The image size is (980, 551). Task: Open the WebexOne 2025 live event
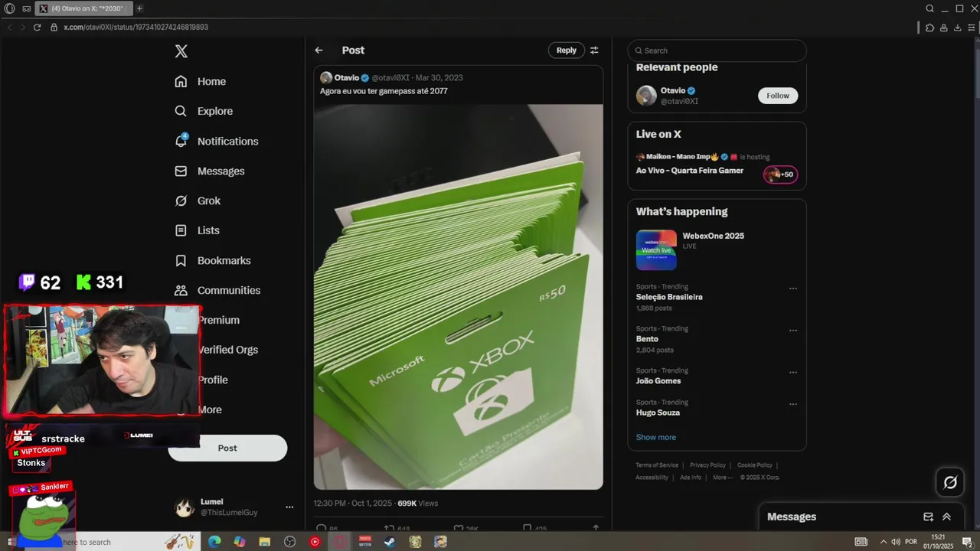pyautogui.click(x=713, y=236)
